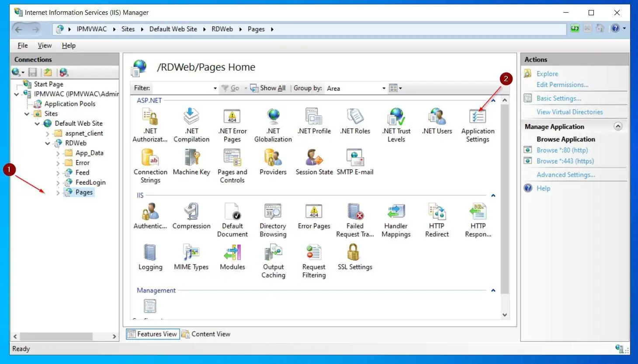Open SSL Settings feature
This screenshot has width=638, height=364.
click(x=355, y=257)
